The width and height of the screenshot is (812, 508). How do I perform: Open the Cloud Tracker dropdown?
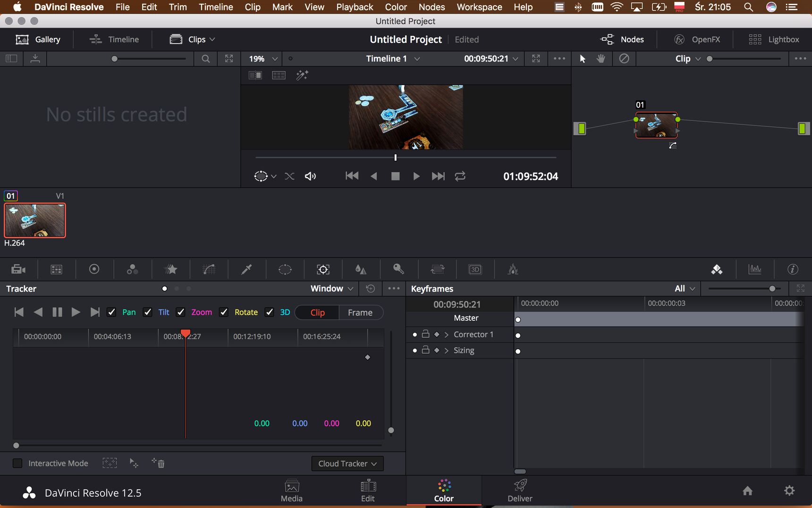tap(347, 464)
